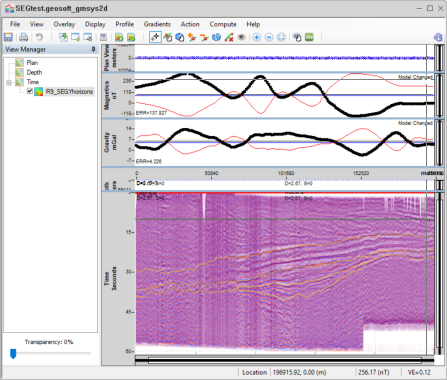Viewport: 447px width, 380px height.
Task: Click the Transparency: 0% label
Action: pyautogui.click(x=49, y=342)
